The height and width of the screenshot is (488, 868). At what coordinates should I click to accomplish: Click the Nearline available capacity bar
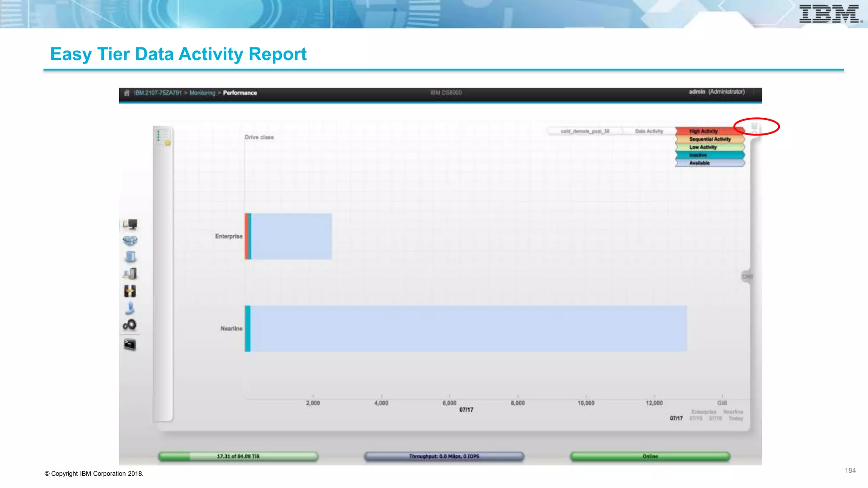point(469,329)
